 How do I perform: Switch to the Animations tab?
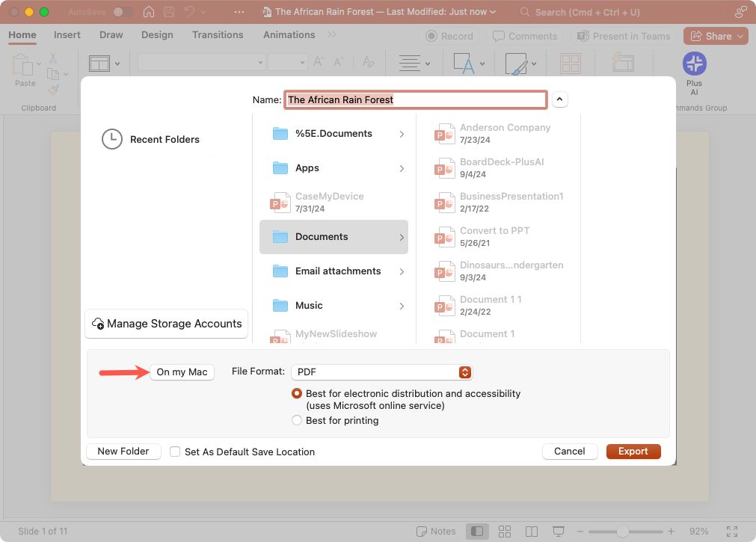tap(289, 34)
